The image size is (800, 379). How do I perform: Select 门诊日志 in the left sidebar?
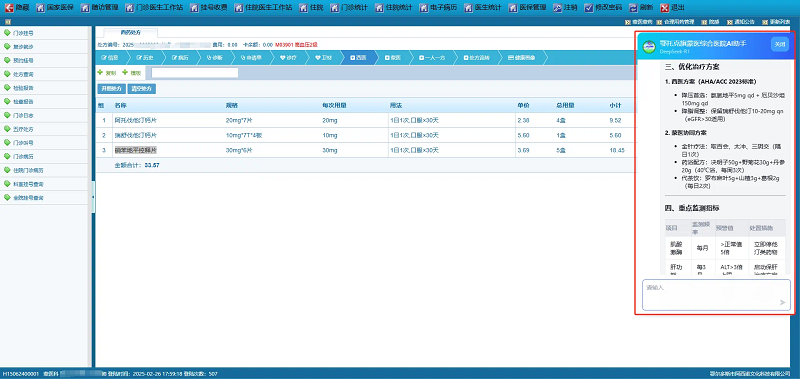coord(45,115)
